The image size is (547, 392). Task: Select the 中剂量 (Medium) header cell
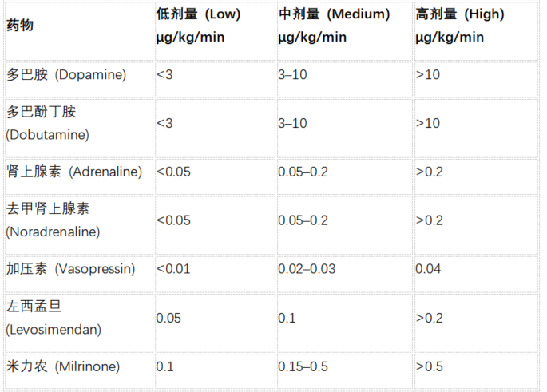(345, 31)
